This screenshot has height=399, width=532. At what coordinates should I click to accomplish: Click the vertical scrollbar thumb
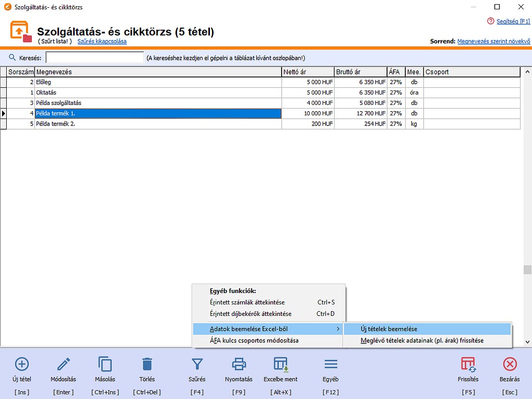coord(527,270)
